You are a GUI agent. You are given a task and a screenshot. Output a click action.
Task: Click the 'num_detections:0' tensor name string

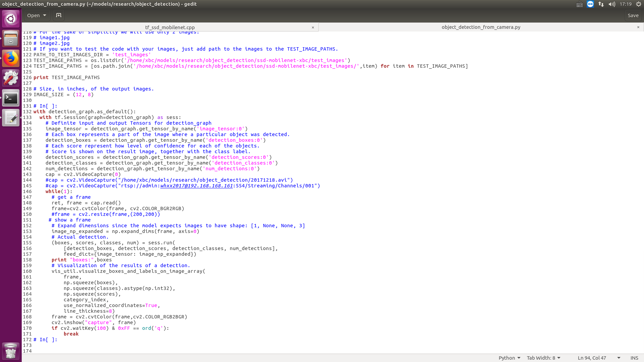230,169
